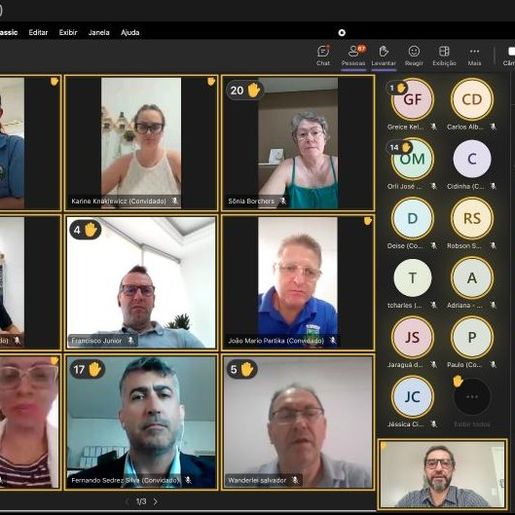Image resolution: width=515 pixels, height=515 pixels.
Task: Open the Exibir menu
Action: coord(68,32)
